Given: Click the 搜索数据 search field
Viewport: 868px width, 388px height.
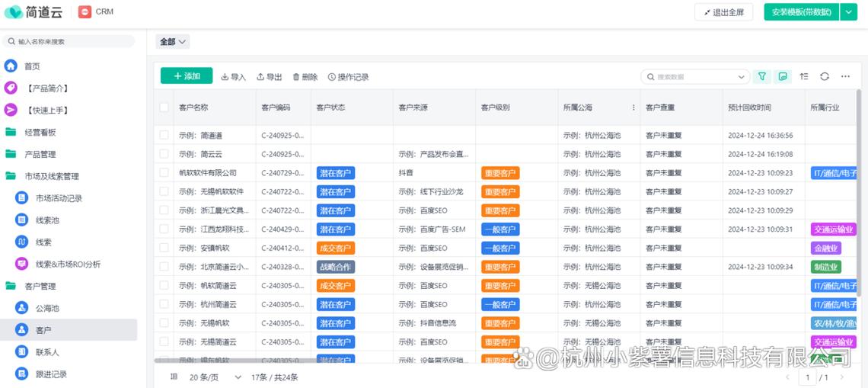Looking at the screenshot, I should click(x=696, y=77).
